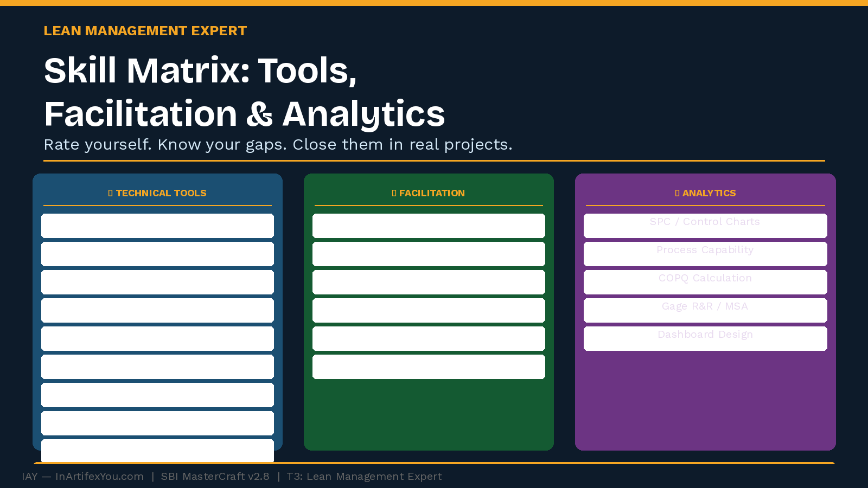
Task: Select Dashboard Design in the Analytics column
Action: coord(705,335)
